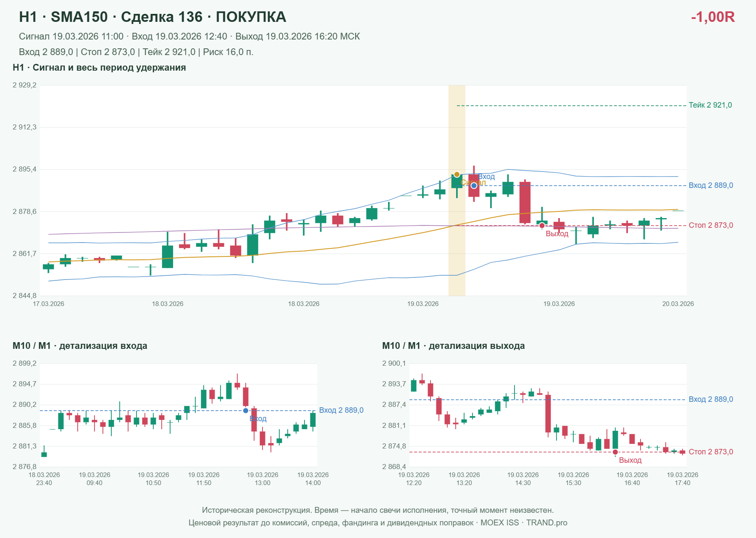The width and height of the screenshot is (756, 538).
Task: Click the 13:00 time label in entry detail chart
Action: click(x=262, y=483)
